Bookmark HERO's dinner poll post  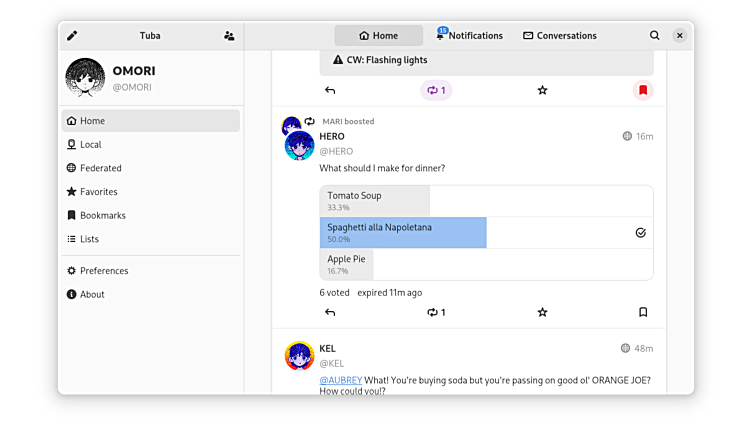(x=643, y=312)
